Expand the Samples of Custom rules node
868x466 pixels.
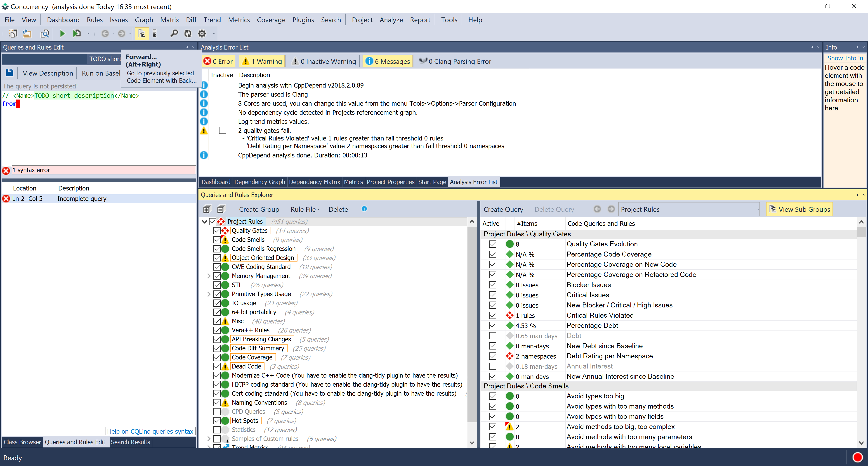tap(209, 439)
